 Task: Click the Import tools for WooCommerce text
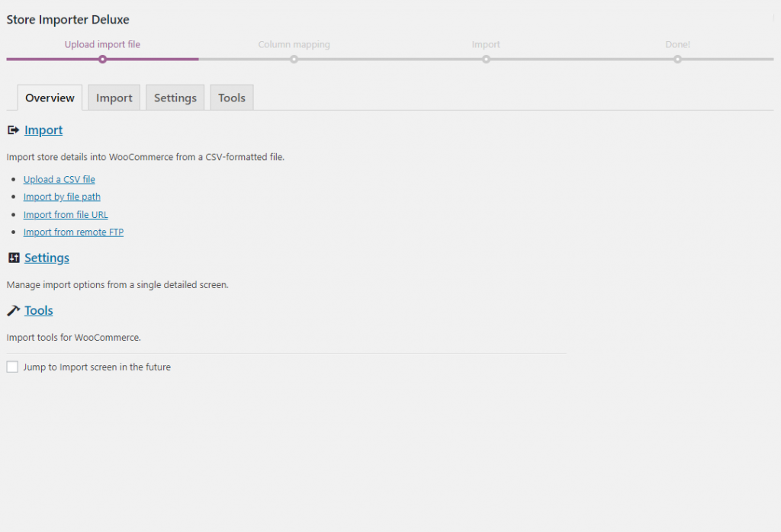pyautogui.click(x=74, y=338)
